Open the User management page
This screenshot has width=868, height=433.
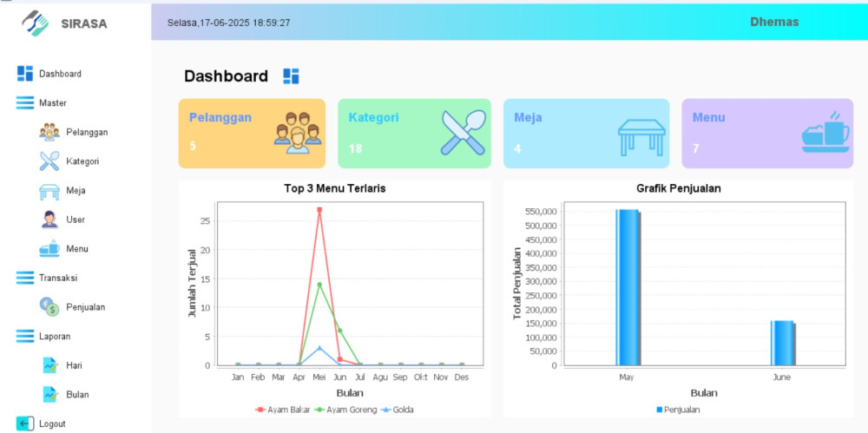pos(76,220)
